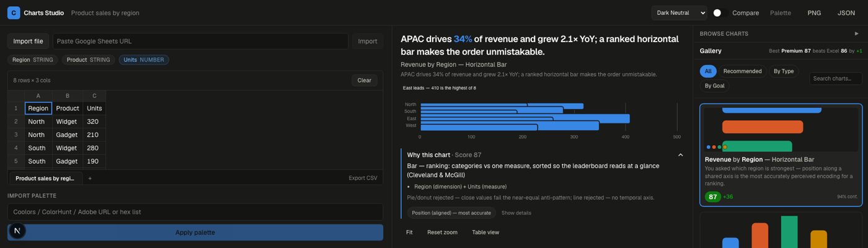Collapse the Browse Charts panel arrow

(x=856, y=33)
